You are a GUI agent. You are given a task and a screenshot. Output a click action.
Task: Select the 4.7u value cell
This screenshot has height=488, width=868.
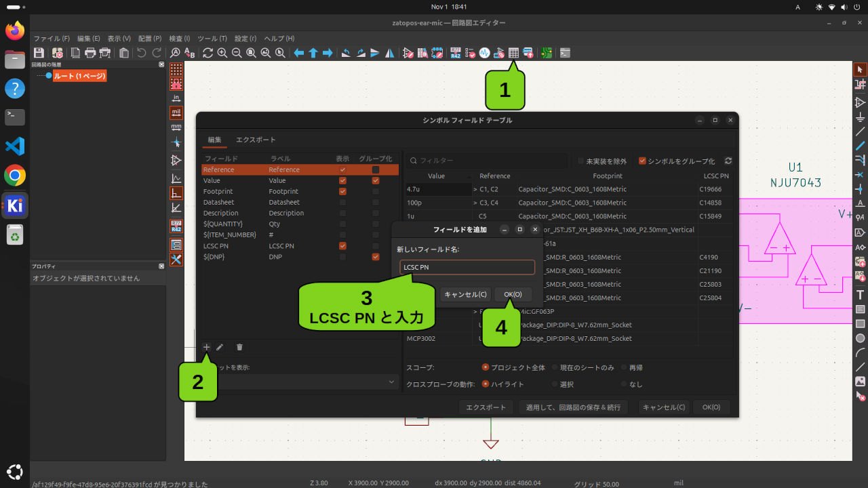pos(437,189)
